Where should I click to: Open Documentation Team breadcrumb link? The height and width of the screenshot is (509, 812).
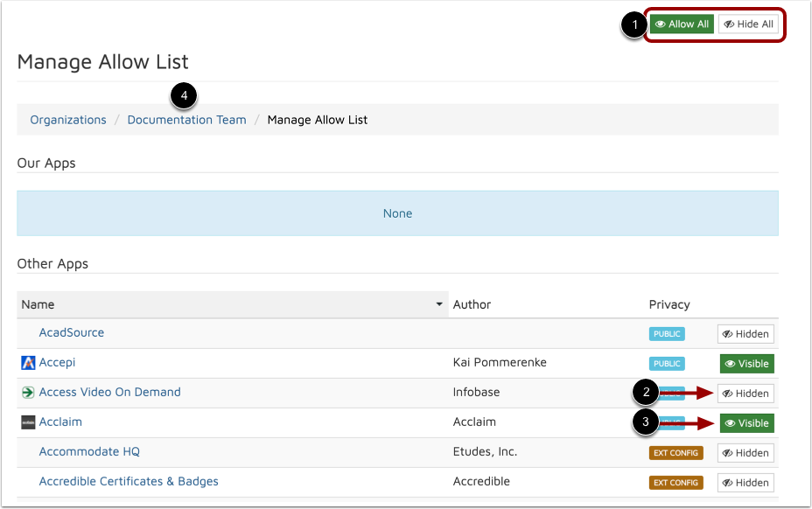(x=186, y=120)
